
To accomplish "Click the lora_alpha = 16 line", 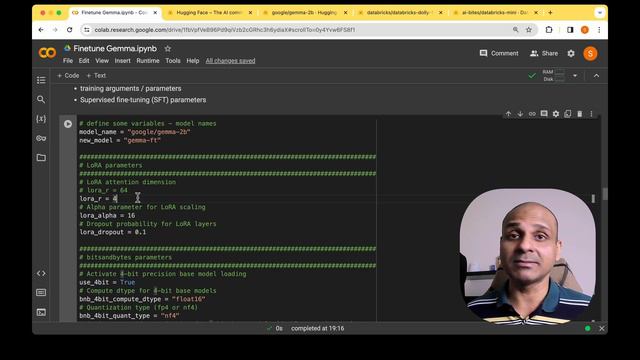I will coord(107,216).
